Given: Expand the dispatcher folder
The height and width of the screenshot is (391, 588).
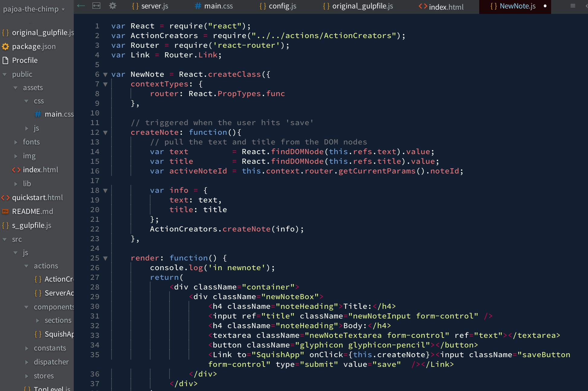Looking at the screenshot, I should pyautogui.click(x=27, y=362).
